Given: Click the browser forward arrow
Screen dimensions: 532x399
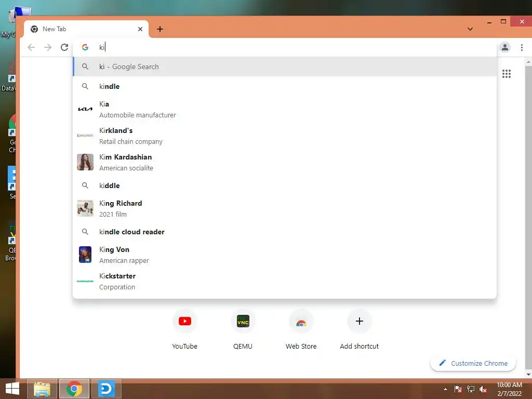Looking at the screenshot, I should pos(48,47).
